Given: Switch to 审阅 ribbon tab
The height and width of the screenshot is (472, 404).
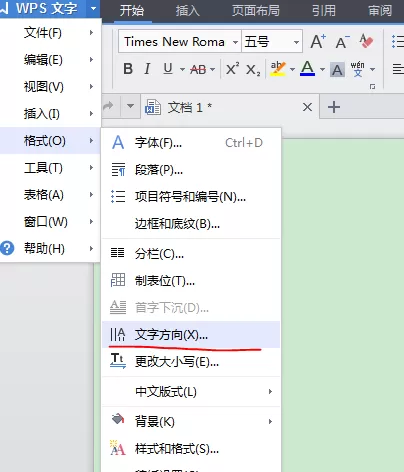Looking at the screenshot, I should click(380, 11).
